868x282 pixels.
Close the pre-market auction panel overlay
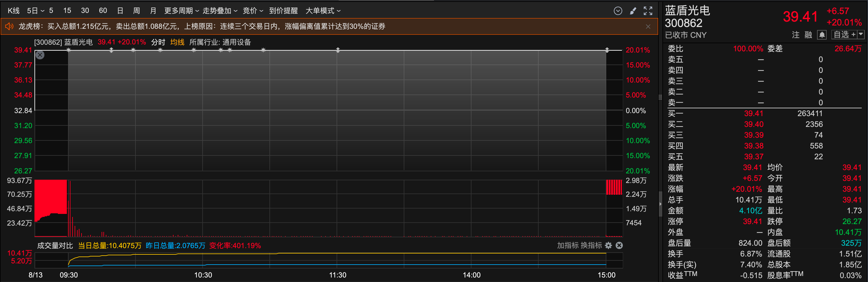point(40,55)
